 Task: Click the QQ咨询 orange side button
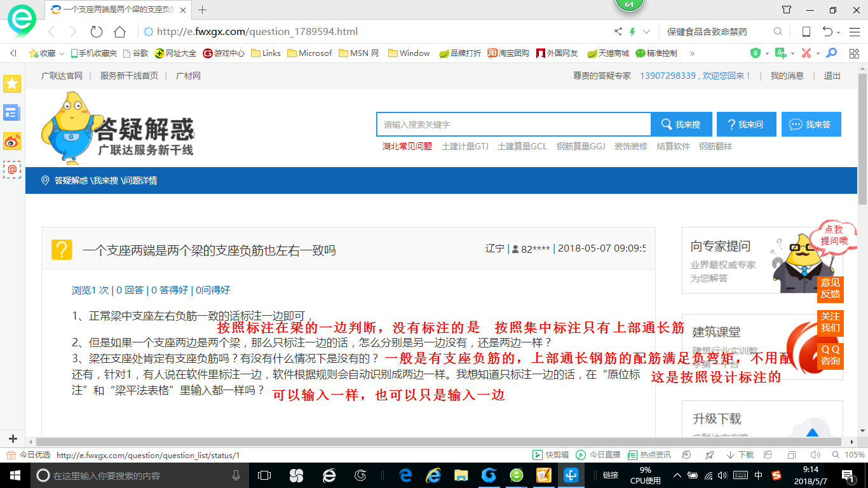point(830,355)
